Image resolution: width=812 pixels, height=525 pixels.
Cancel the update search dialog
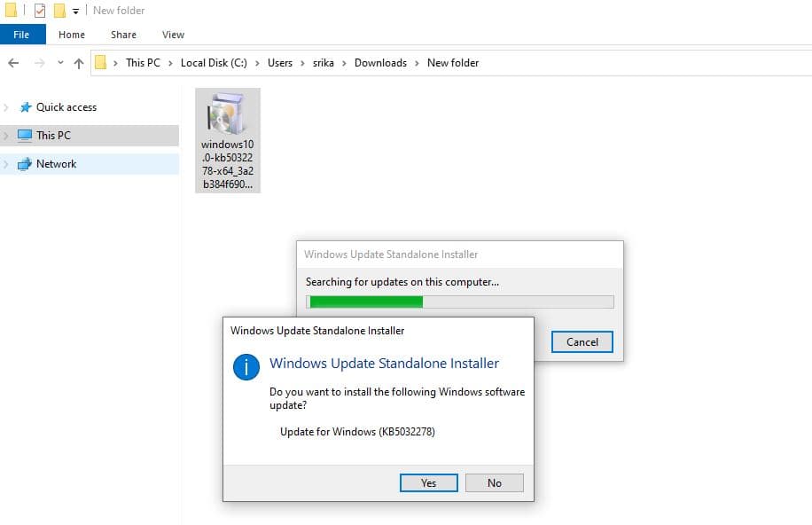(x=582, y=341)
